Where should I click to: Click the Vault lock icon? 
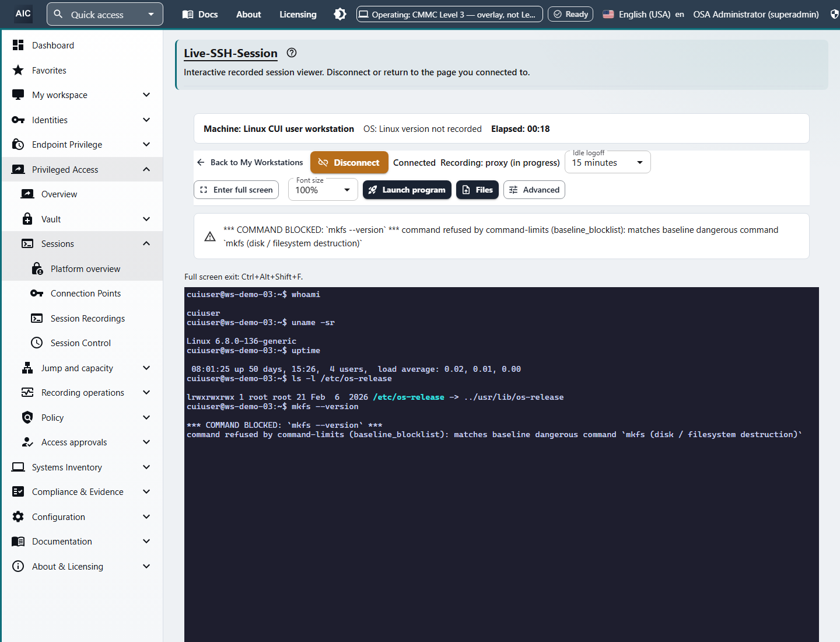27,219
